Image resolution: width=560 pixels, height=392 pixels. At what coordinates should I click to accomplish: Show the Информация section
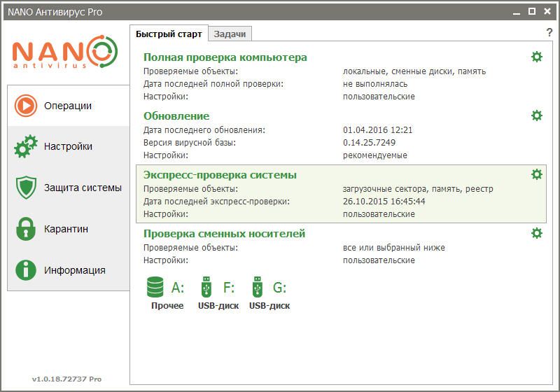(68, 270)
